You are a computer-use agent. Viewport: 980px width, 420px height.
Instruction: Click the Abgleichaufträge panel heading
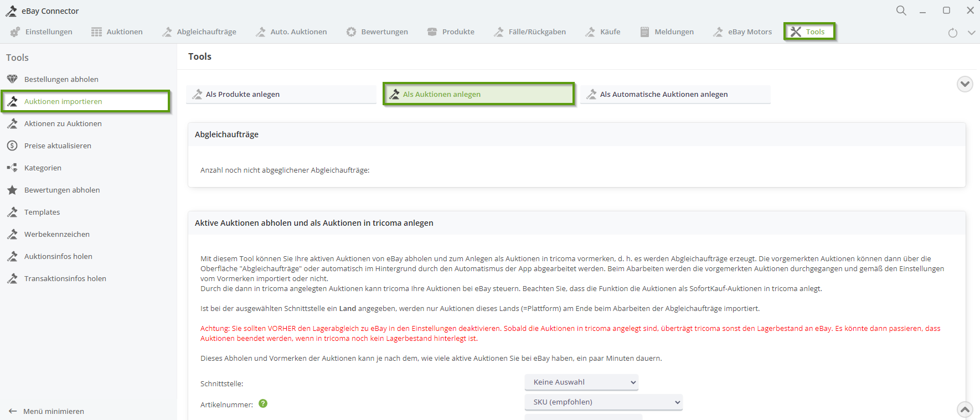tap(226, 134)
